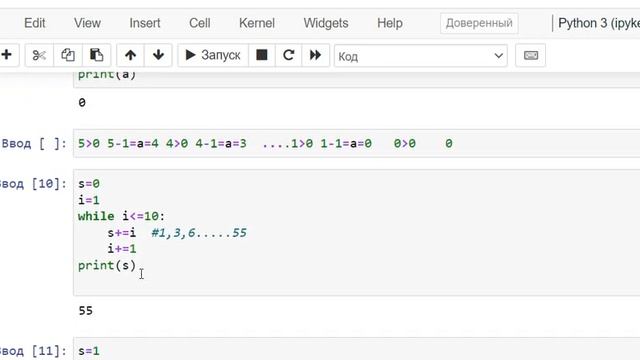Click the output value 55
This screenshot has height=360, width=640.
coord(85,311)
